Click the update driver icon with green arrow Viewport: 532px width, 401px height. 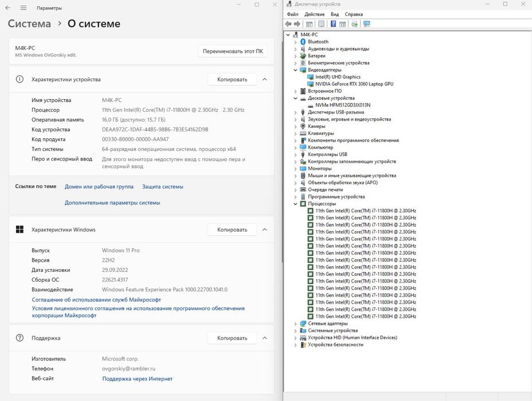354,24
